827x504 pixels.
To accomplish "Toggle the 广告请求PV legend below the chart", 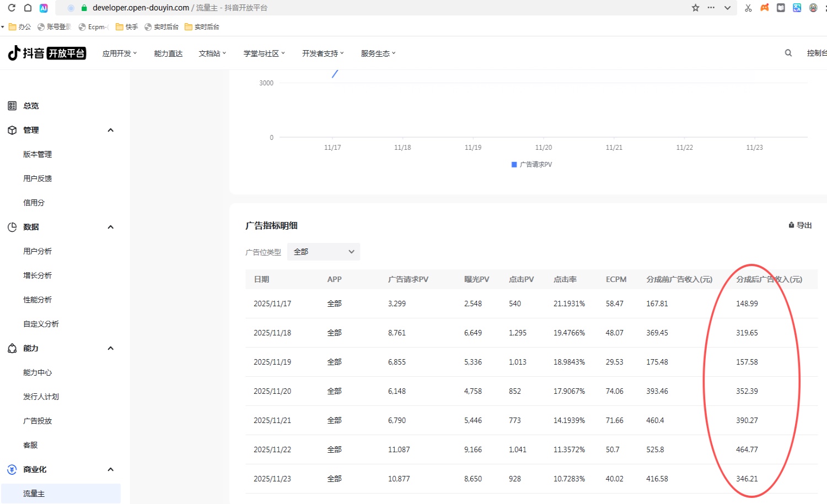I will (530, 164).
